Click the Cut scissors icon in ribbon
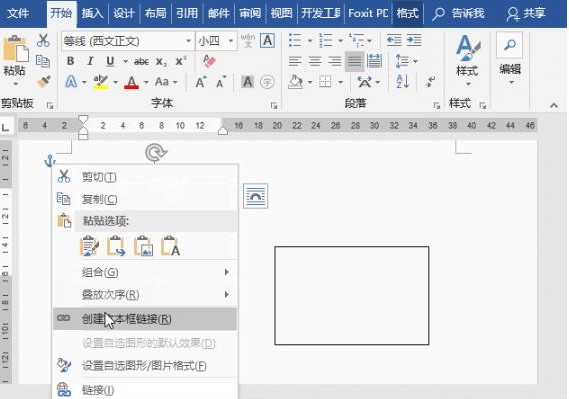The image size is (569, 399). (x=43, y=40)
